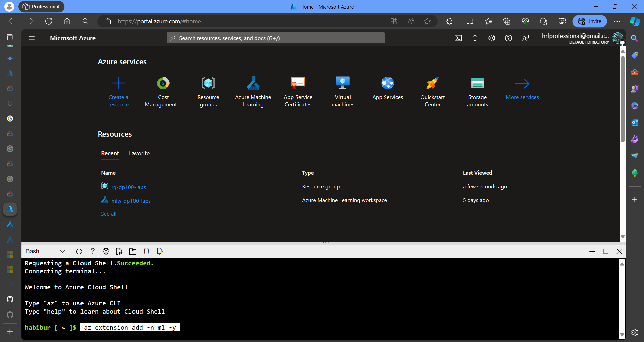644x342 pixels.
Task: Click the Invite button in browser
Action: pyautogui.click(x=590, y=21)
